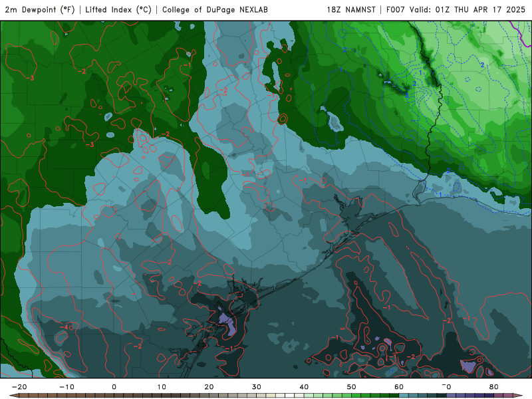
Task: Click the right arrow end of color bar
Action: pyautogui.click(x=518, y=395)
